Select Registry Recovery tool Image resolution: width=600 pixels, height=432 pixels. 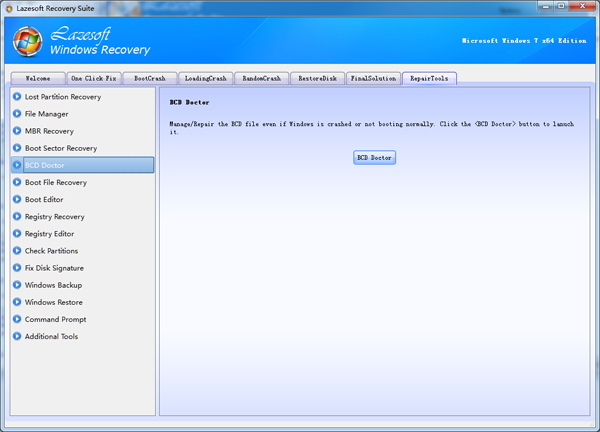pos(55,217)
